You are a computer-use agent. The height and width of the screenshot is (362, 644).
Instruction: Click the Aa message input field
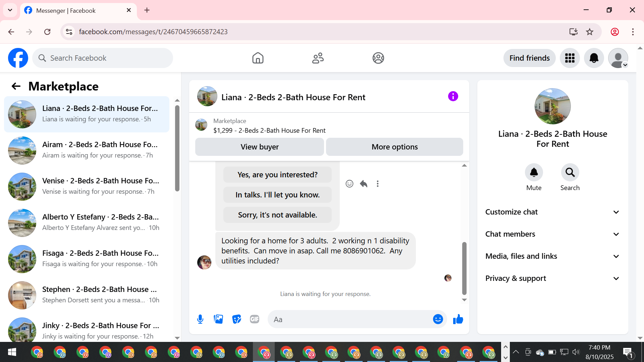pyautogui.click(x=349, y=319)
